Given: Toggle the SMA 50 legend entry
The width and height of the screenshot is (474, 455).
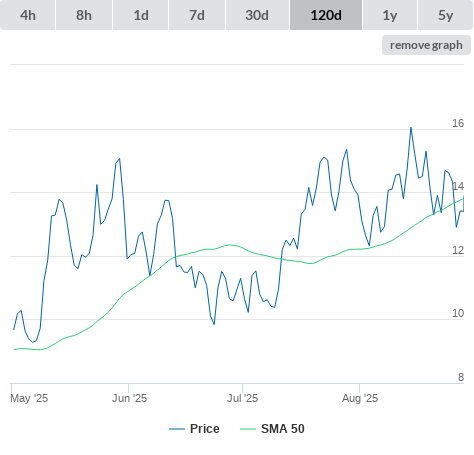Looking at the screenshot, I should 283,429.
